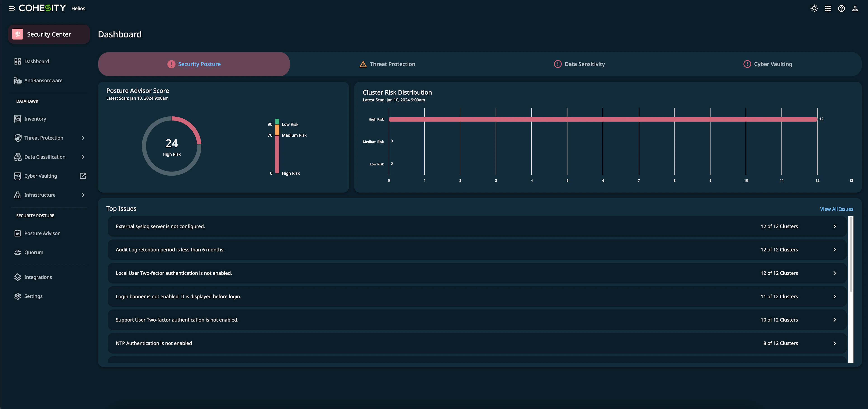This screenshot has width=868, height=409.
Task: Switch to the Data Sensitivity tab
Action: click(x=579, y=64)
